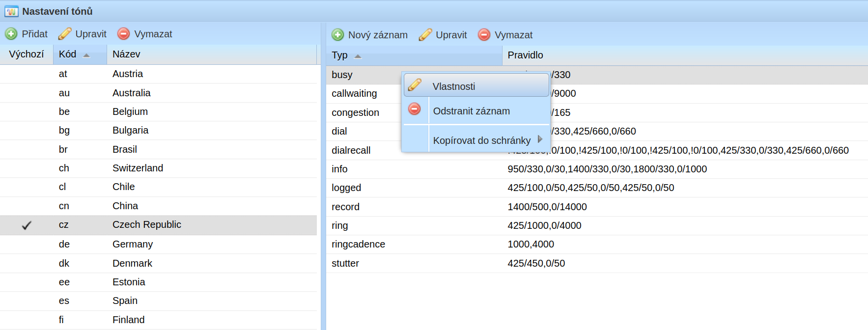
Task: Click the red minus icon in the left-panel toolbar
Action: click(124, 34)
